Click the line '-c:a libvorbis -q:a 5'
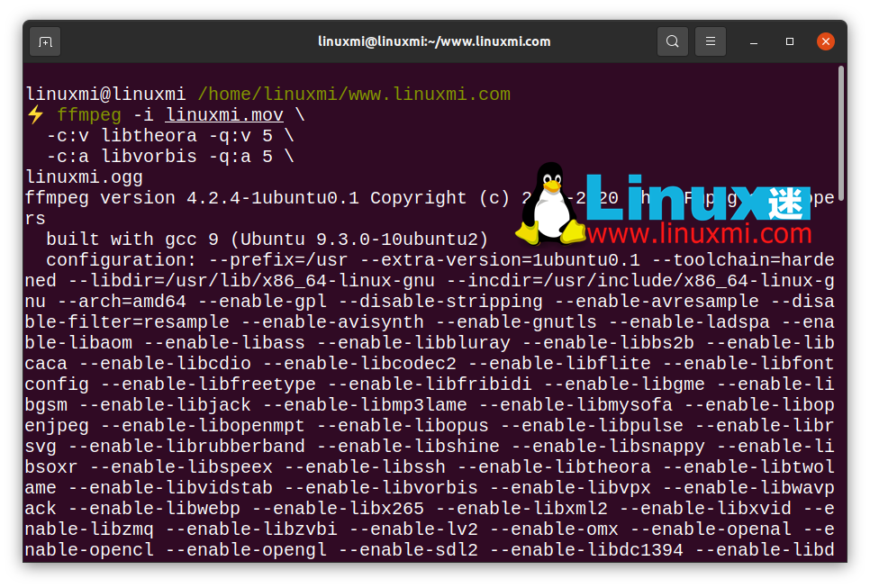This screenshot has width=870, height=588. [x=159, y=157]
